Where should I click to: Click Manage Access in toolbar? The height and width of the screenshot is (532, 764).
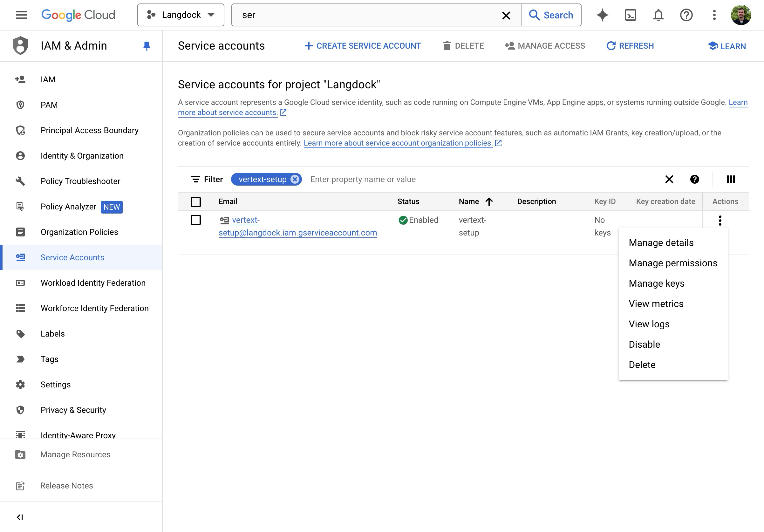545,46
